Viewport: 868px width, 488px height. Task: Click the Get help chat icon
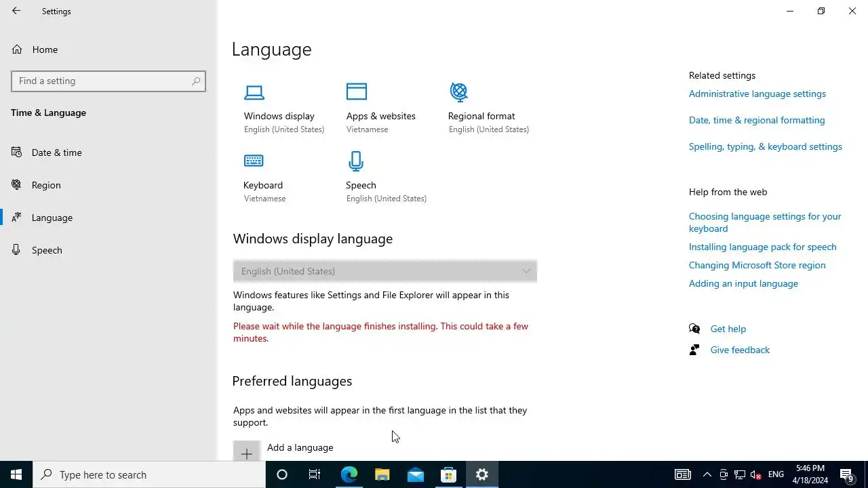click(694, 329)
